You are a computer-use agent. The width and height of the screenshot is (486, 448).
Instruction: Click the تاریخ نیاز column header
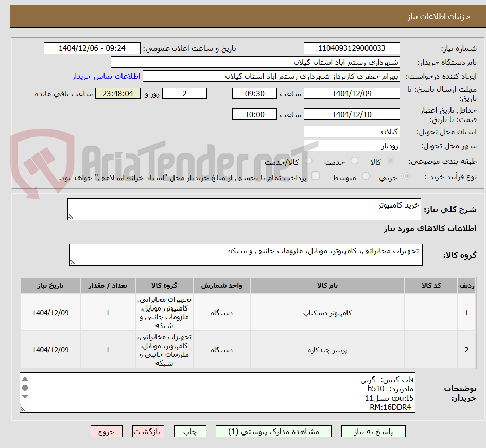[50, 286]
